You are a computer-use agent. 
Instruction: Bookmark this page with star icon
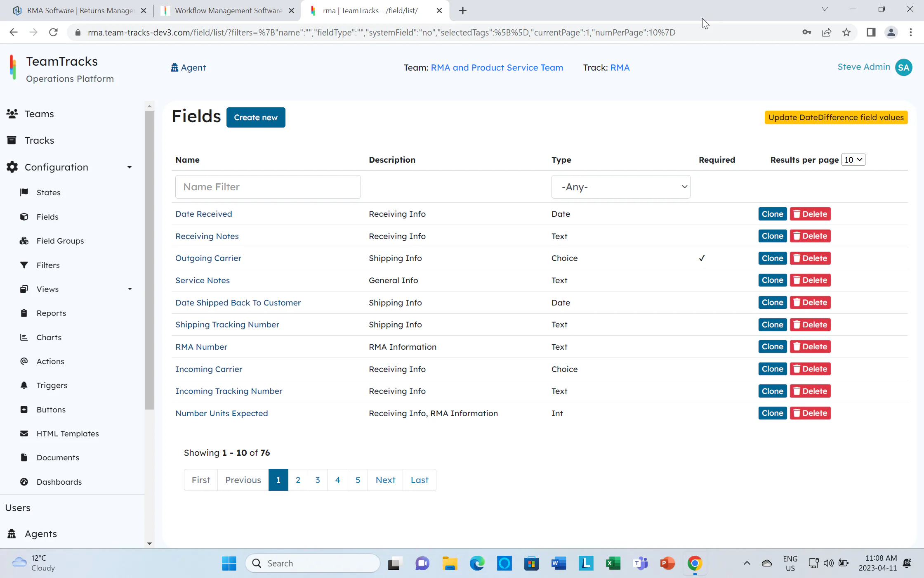[846, 32]
